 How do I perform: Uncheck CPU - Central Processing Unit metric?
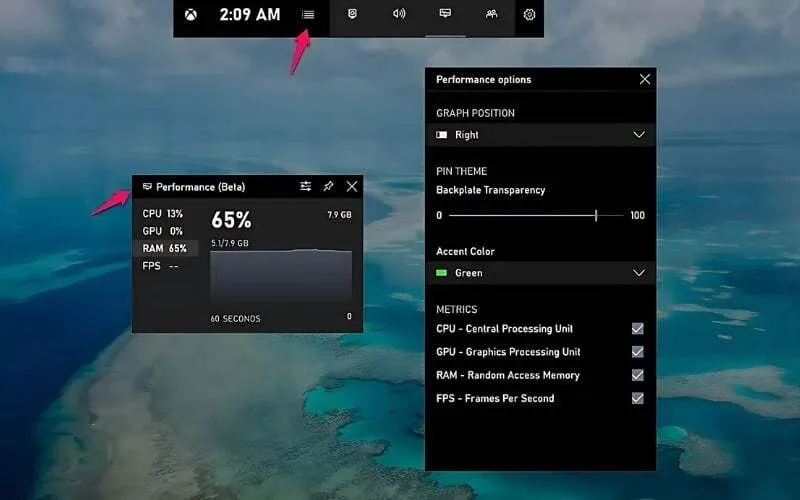pos(637,329)
